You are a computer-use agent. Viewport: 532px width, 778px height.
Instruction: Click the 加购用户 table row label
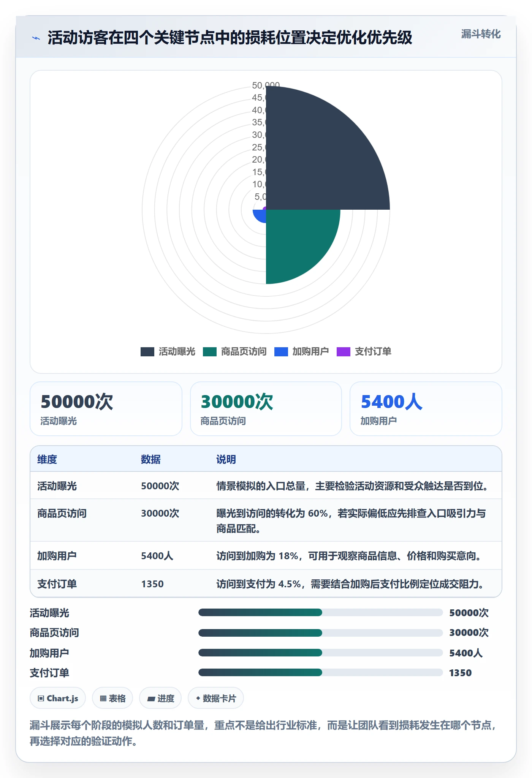57,556
